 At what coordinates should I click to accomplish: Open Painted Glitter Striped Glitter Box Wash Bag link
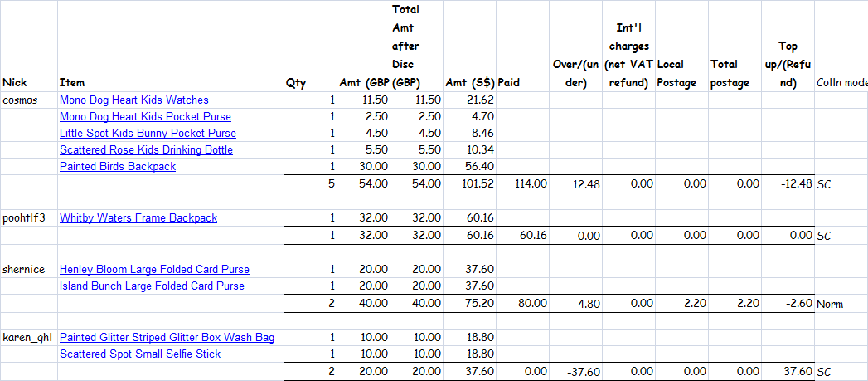click(167, 338)
